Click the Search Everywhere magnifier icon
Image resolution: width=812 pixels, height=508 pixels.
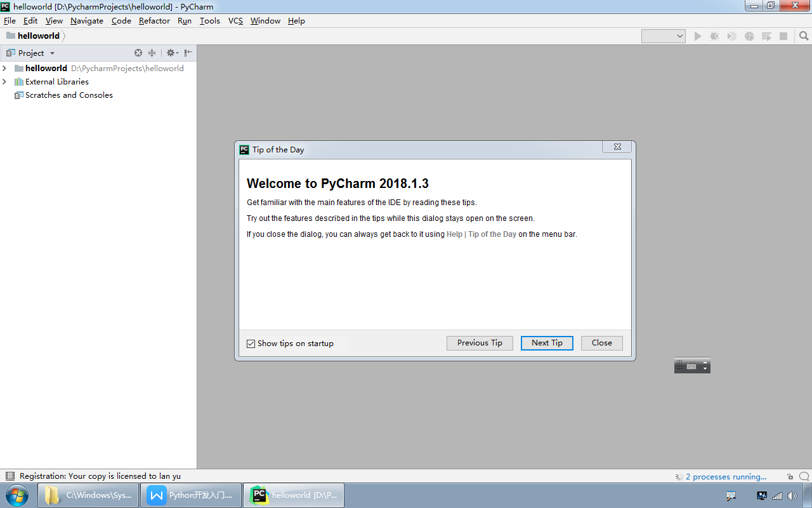point(804,36)
